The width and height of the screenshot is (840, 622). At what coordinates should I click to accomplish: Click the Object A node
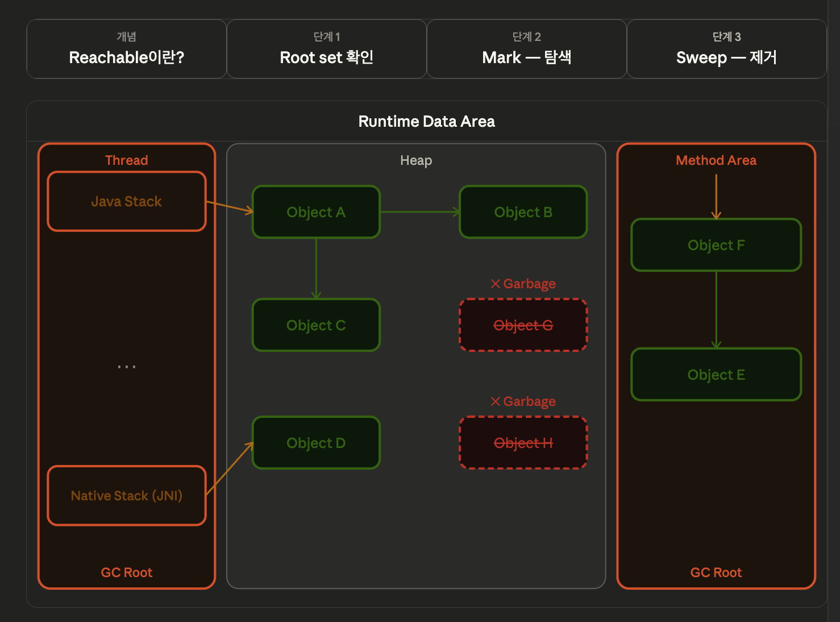(x=316, y=212)
